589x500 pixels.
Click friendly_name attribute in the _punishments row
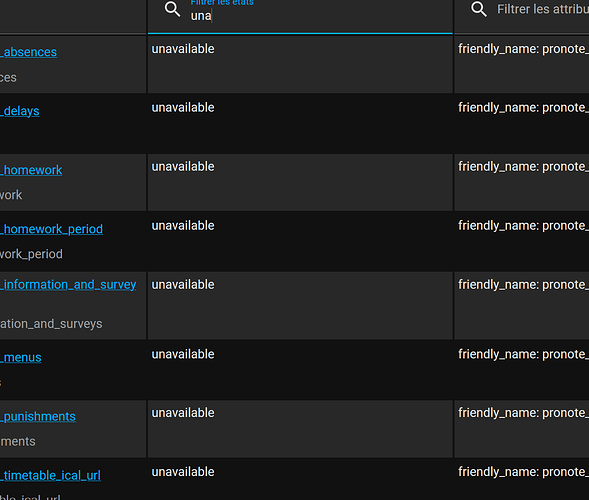coord(523,413)
